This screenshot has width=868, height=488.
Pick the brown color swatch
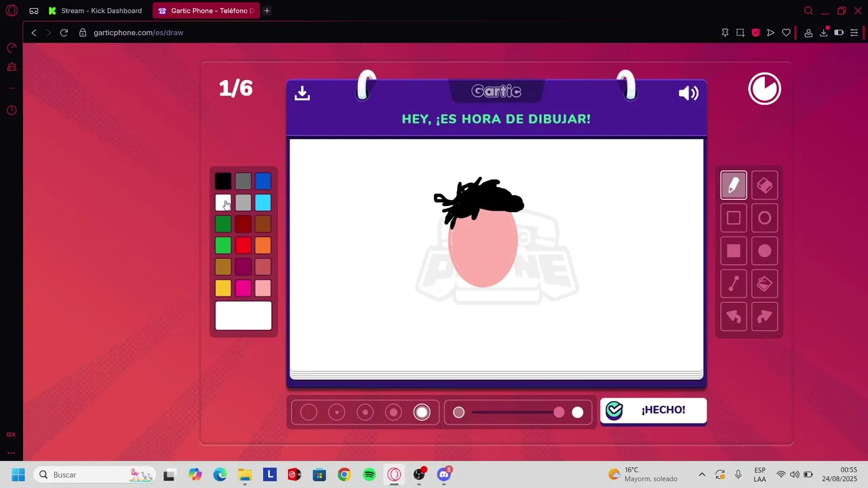point(263,224)
